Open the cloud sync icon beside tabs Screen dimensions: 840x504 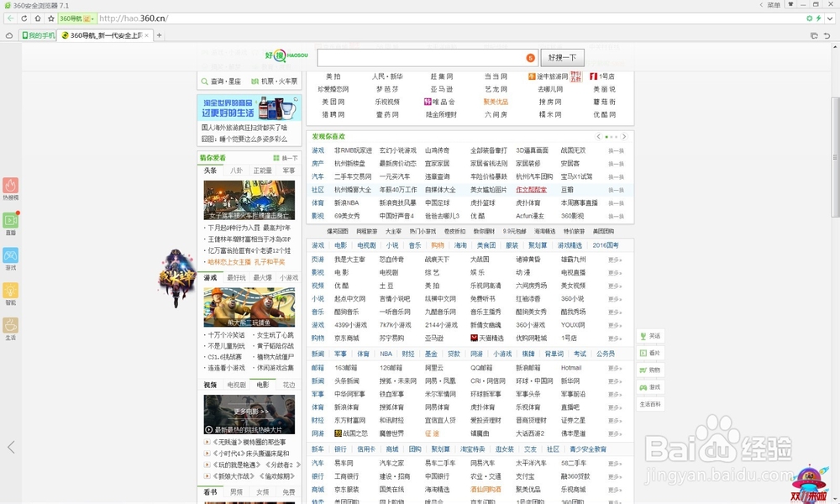click(x=9, y=35)
